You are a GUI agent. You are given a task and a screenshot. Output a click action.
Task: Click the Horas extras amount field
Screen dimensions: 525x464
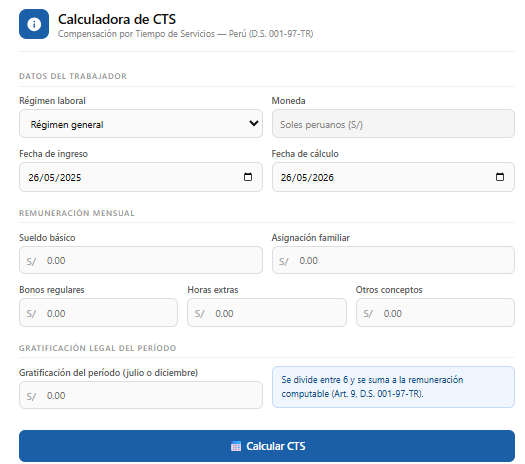click(x=267, y=313)
